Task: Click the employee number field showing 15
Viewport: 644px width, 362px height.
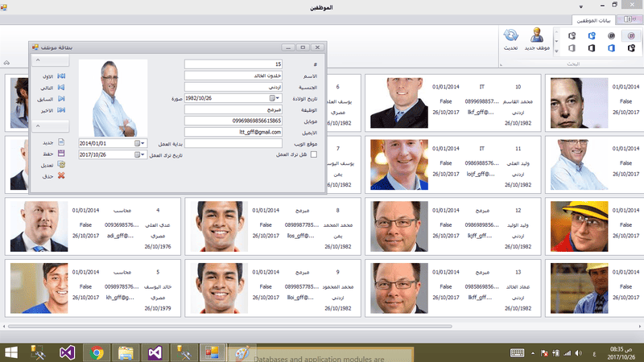Action: click(x=233, y=64)
